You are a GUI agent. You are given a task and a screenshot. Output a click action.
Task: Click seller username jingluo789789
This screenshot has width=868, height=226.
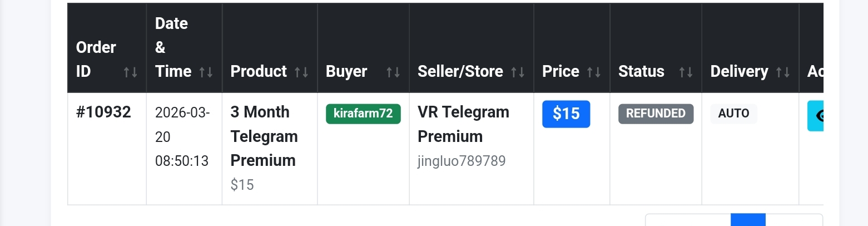coord(462,161)
